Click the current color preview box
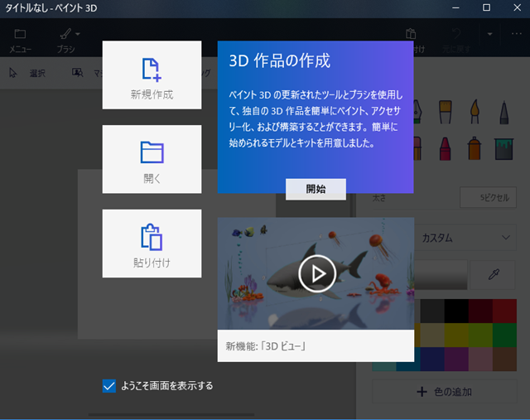530x420 pixels. click(441, 274)
